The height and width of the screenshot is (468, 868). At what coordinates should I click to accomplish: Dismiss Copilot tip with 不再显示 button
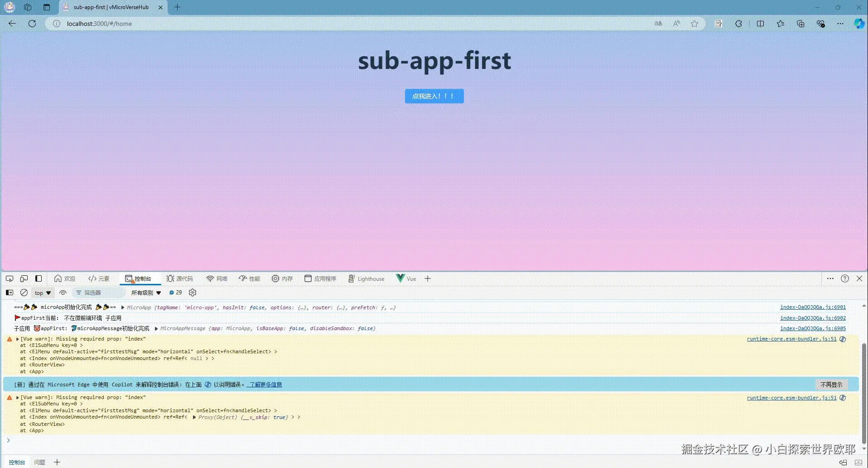click(831, 384)
